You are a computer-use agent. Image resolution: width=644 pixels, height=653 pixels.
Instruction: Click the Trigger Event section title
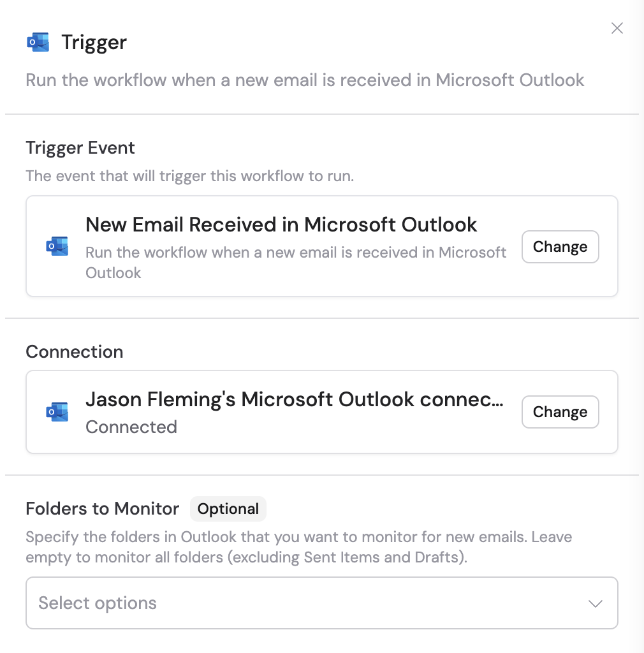click(x=80, y=147)
